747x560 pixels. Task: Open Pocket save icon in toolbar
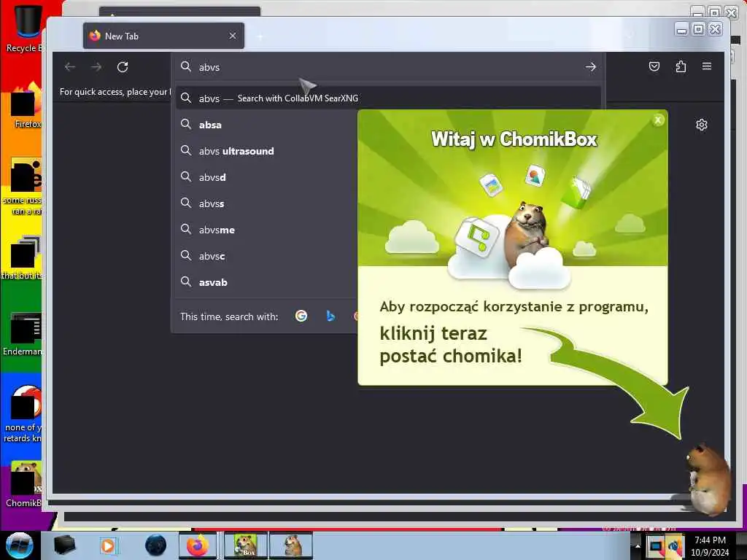(654, 66)
